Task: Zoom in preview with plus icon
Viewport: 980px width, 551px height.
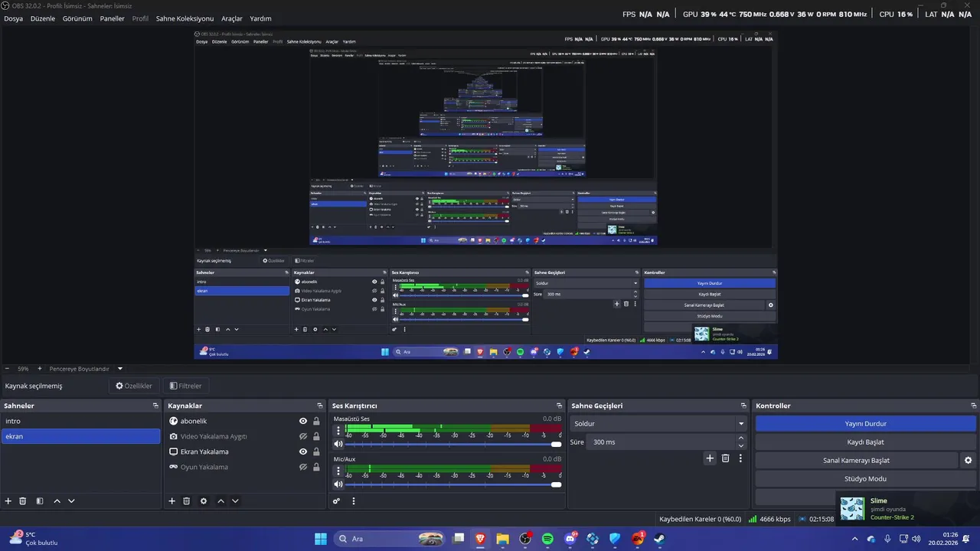Action: [x=40, y=369]
